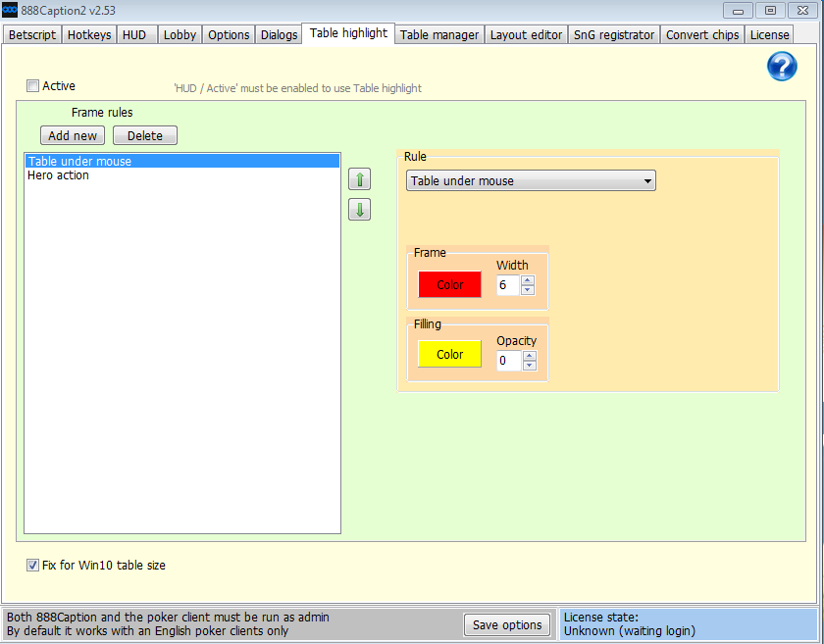Decrease Filling Opacity using down stepper
This screenshot has height=644, width=824.
point(530,365)
